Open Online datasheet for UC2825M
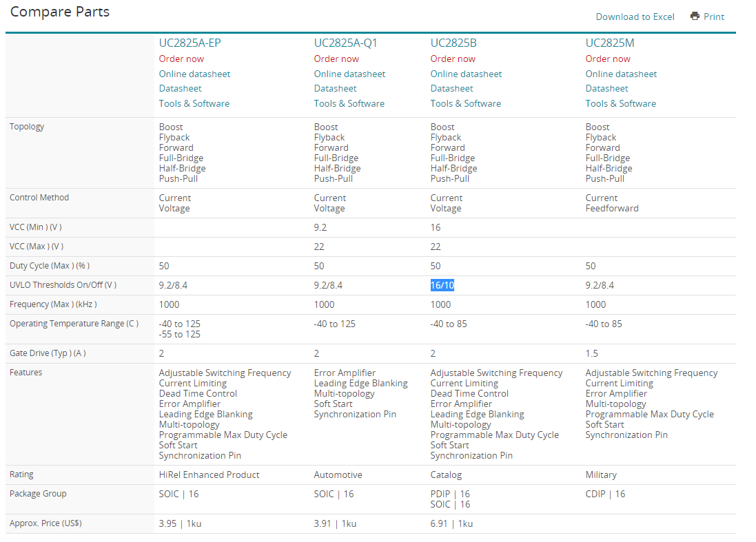This screenshot has width=756, height=542. coord(621,74)
